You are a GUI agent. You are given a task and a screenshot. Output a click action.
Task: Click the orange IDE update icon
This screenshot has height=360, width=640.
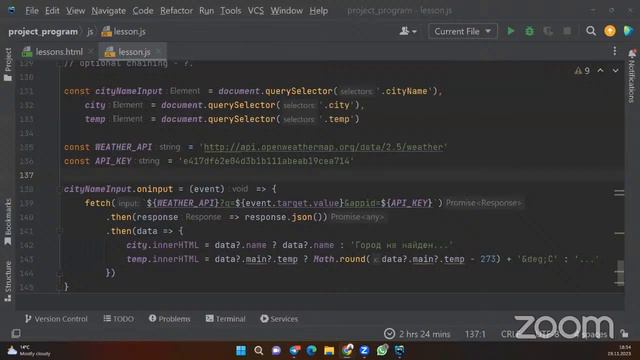[x=610, y=31]
